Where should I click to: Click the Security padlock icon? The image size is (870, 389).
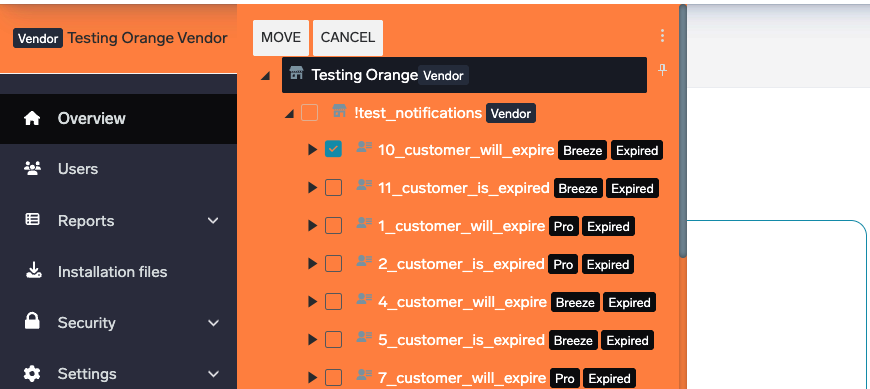pyautogui.click(x=32, y=321)
